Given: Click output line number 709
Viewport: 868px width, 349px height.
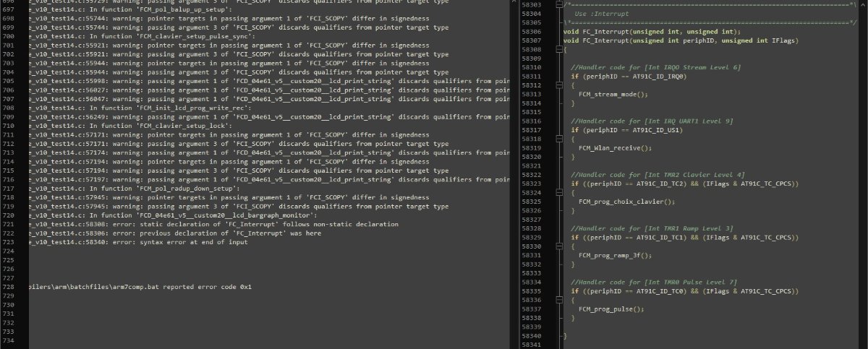Looking at the screenshot, I should pyautogui.click(x=9, y=117).
